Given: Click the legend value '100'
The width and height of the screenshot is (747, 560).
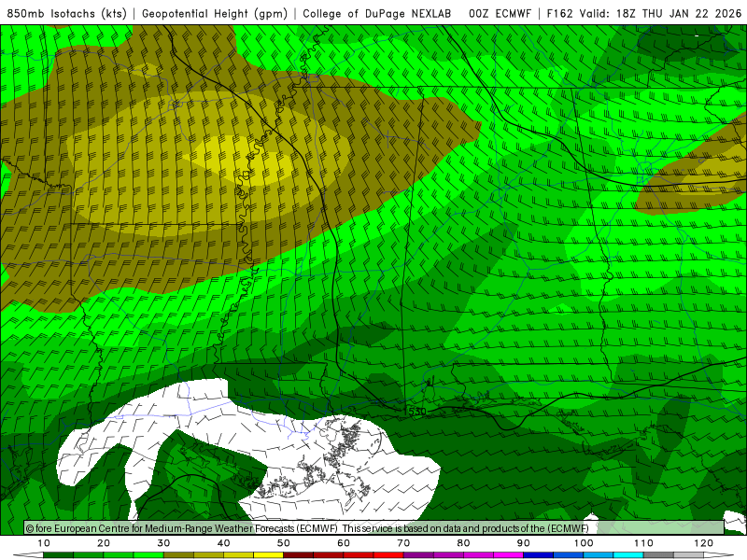Looking at the screenshot, I should point(583,543).
